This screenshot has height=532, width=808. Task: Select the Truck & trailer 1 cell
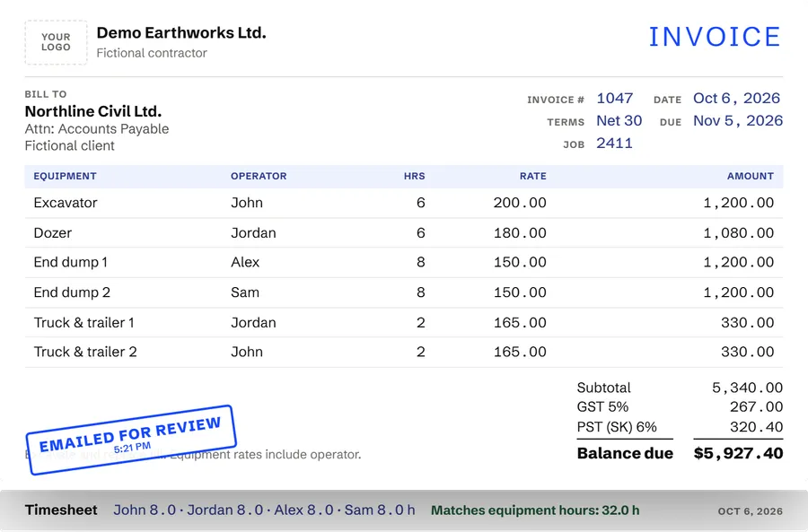(x=84, y=323)
